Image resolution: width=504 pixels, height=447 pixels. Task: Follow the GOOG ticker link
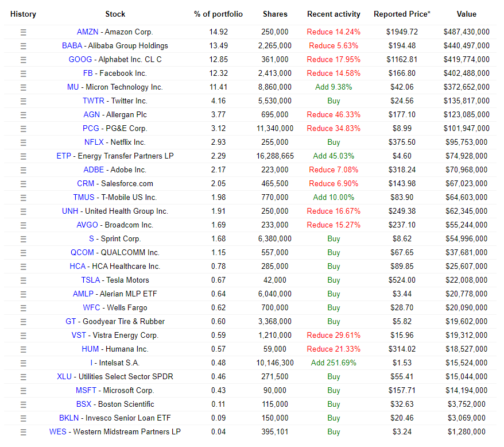point(80,60)
